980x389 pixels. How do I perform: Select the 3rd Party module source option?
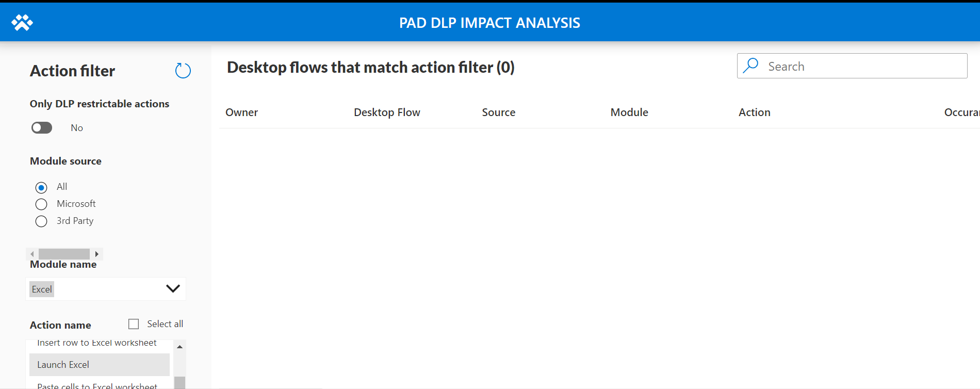coord(41,221)
